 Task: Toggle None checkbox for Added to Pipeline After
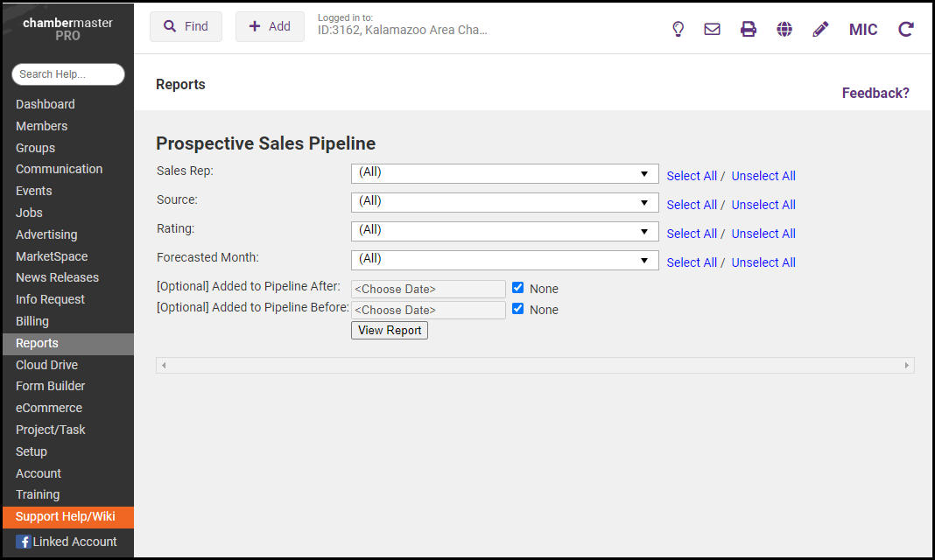pos(518,288)
